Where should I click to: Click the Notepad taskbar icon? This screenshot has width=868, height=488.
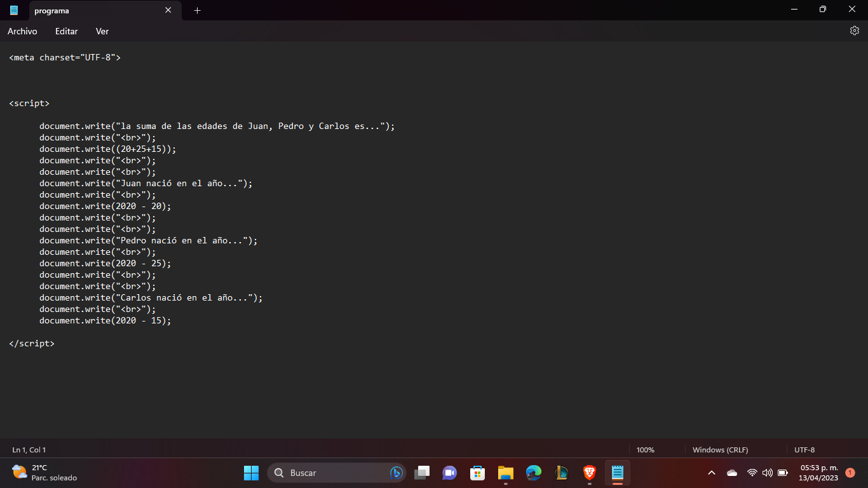click(618, 473)
